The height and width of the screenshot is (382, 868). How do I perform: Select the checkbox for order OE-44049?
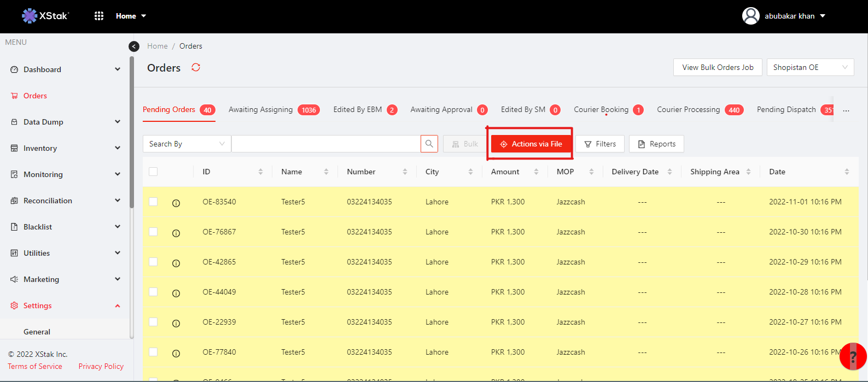(153, 292)
